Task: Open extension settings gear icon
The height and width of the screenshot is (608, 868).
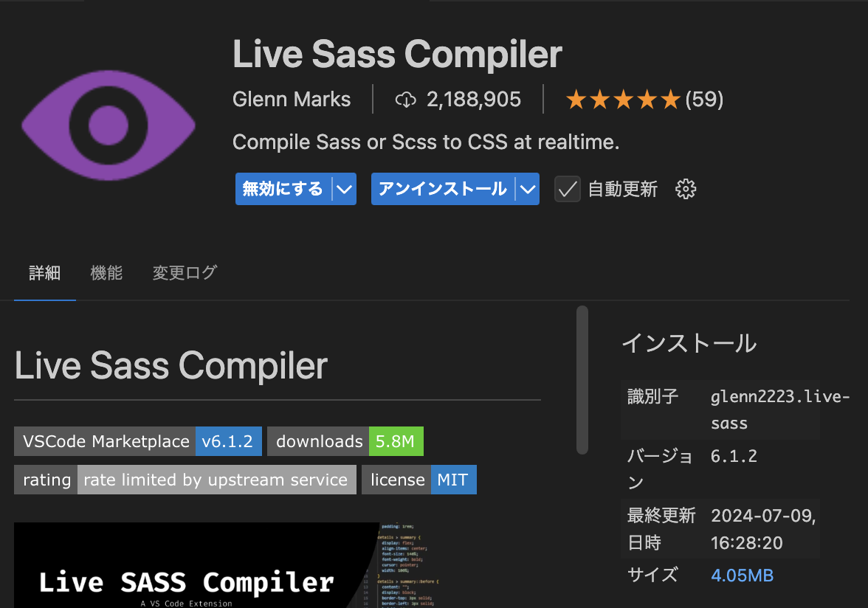Action: (685, 189)
